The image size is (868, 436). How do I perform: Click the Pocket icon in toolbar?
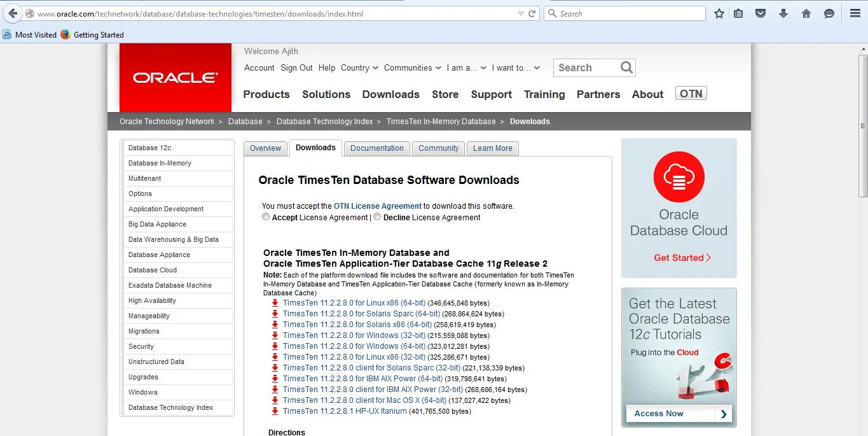(761, 13)
